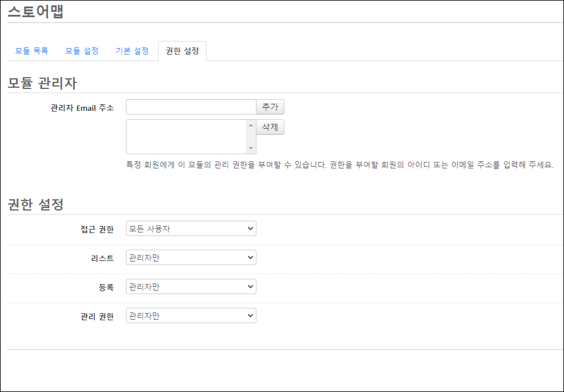Image resolution: width=564 pixels, height=392 pixels.
Task: Click the 관리자 Email 주소 input field
Action: click(x=191, y=107)
